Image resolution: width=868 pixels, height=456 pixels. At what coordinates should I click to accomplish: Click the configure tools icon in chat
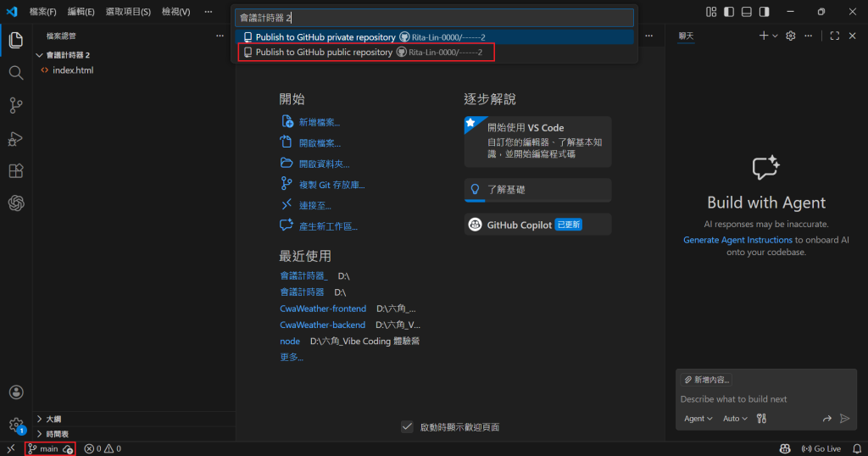pyautogui.click(x=761, y=418)
